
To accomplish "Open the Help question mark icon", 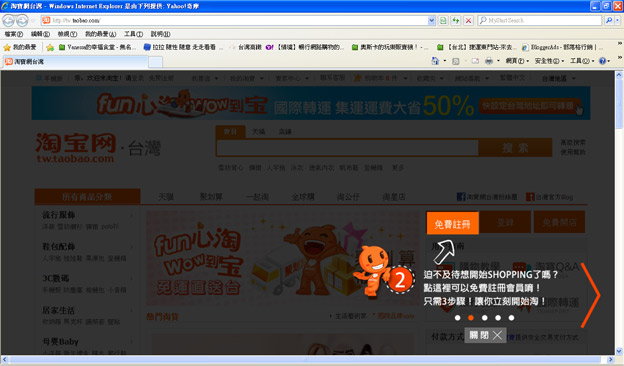I will [602, 61].
